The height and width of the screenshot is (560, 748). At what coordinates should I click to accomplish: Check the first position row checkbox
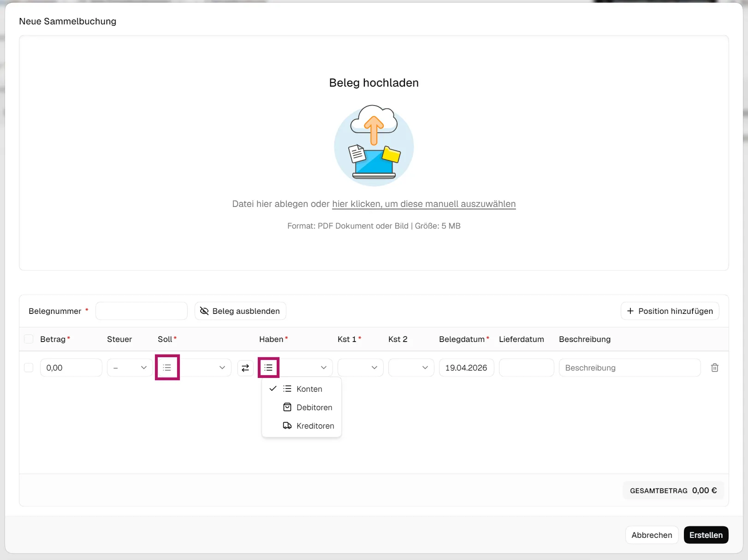(x=29, y=367)
